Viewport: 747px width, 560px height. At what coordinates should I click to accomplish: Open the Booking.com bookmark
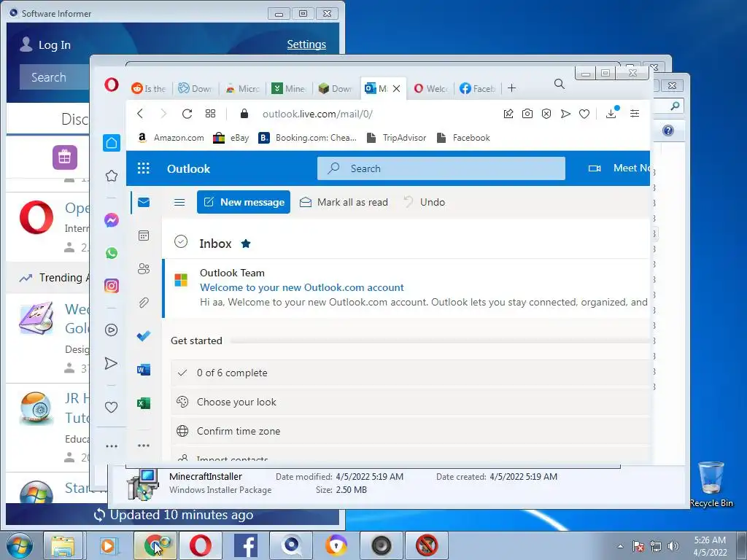tap(307, 138)
